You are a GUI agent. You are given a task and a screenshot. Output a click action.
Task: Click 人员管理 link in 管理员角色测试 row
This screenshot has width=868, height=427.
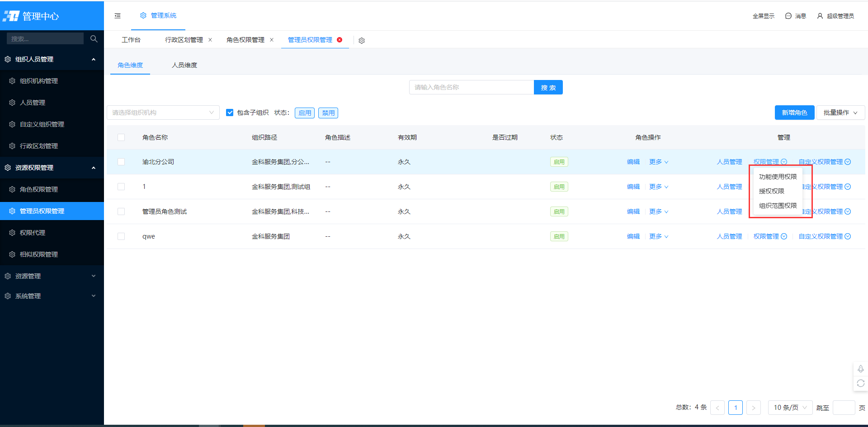pos(730,211)
